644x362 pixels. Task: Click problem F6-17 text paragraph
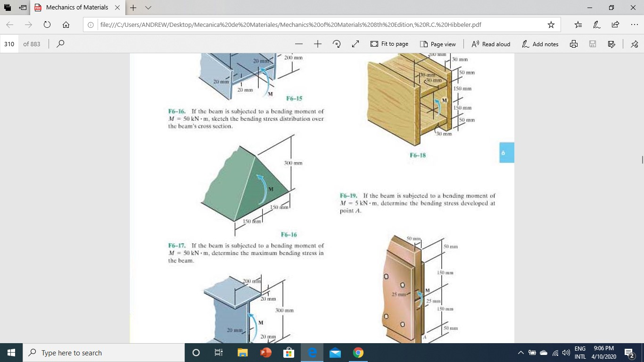246,253
